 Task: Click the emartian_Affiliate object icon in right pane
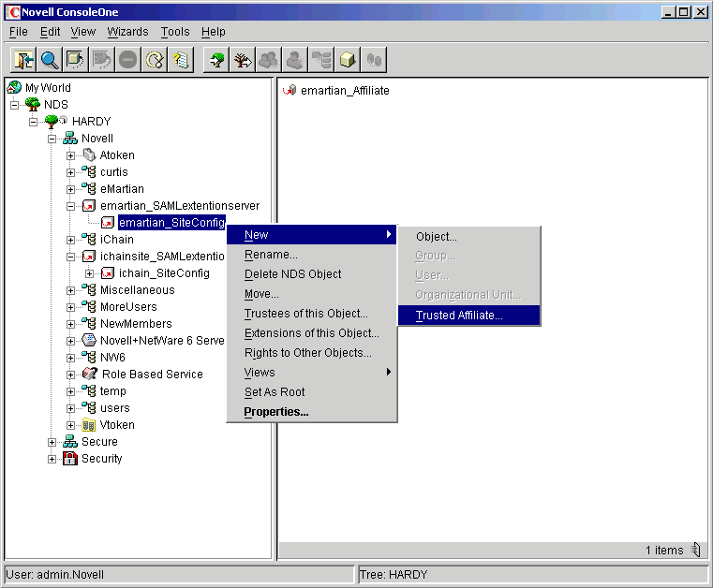[290, 90]
